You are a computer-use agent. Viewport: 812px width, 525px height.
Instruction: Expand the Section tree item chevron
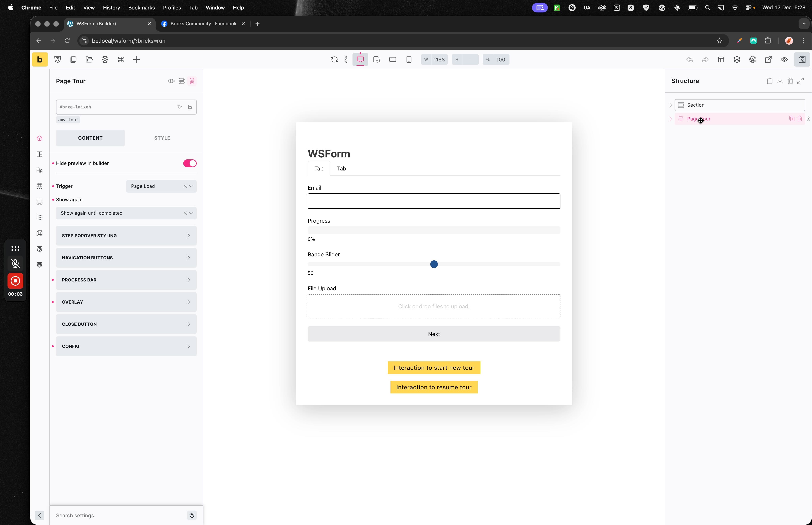pyautogui.click(x=670, y=105)
